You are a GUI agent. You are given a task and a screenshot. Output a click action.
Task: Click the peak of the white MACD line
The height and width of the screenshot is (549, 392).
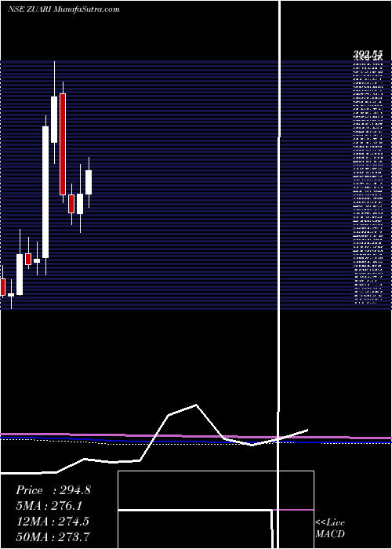point(196,405)
